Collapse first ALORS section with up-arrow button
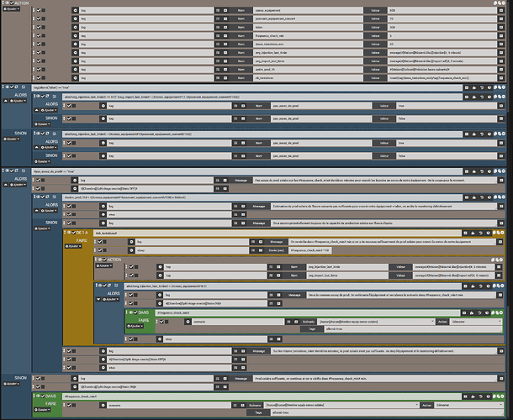Viewport: 513px width, 420px height. tap(6, 101)
